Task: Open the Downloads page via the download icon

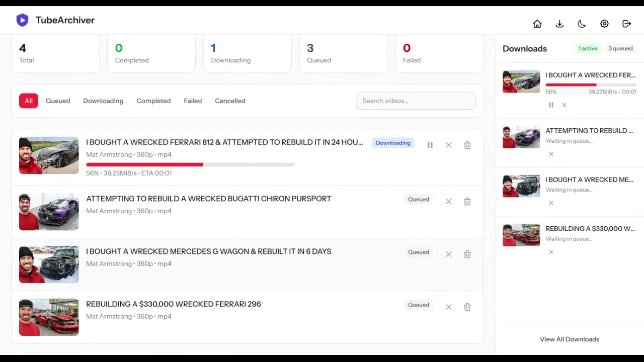Action: coord(559,24)
